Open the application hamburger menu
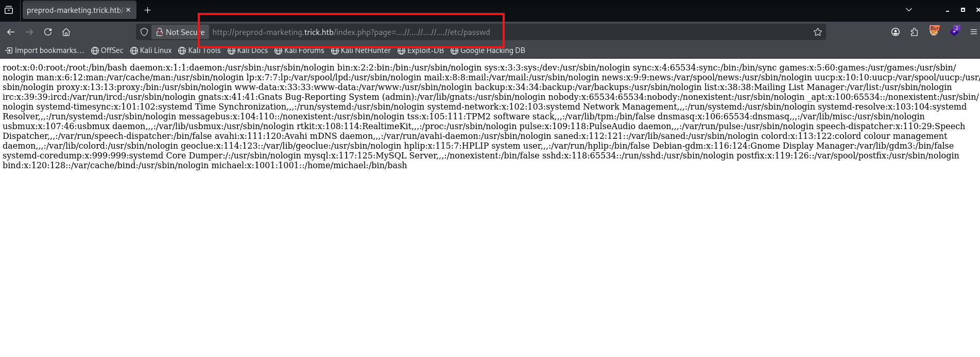This screenshot has width=980, height=357. click(973, 32)
